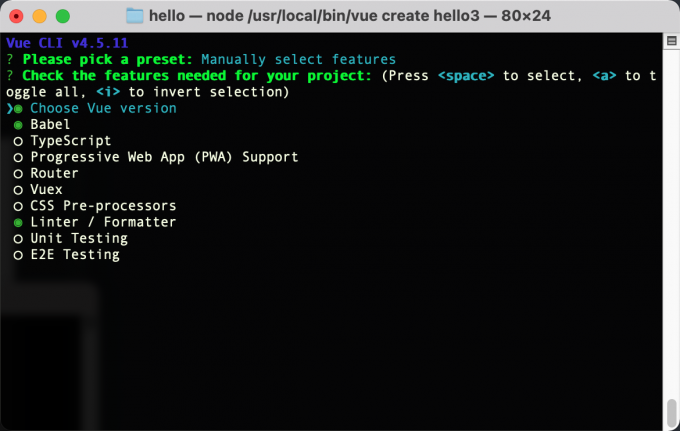Click the 'Router' label

point(54,173)
